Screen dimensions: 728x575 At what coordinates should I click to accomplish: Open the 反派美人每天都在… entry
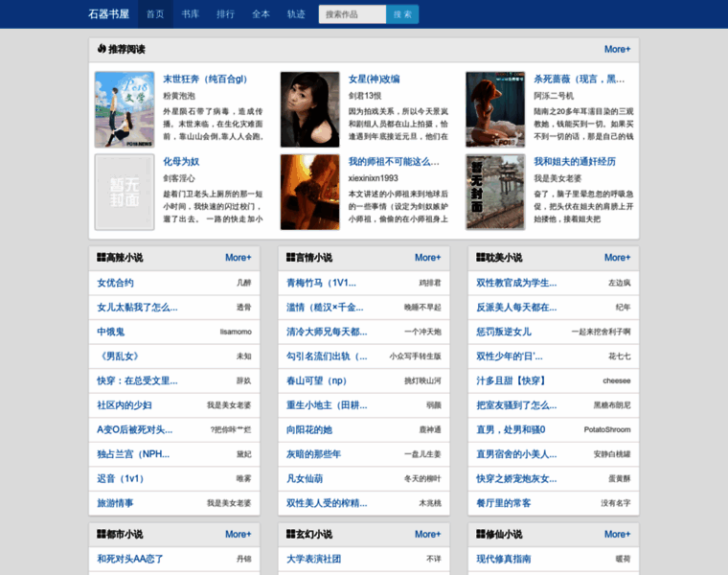[x=516, y=308]
